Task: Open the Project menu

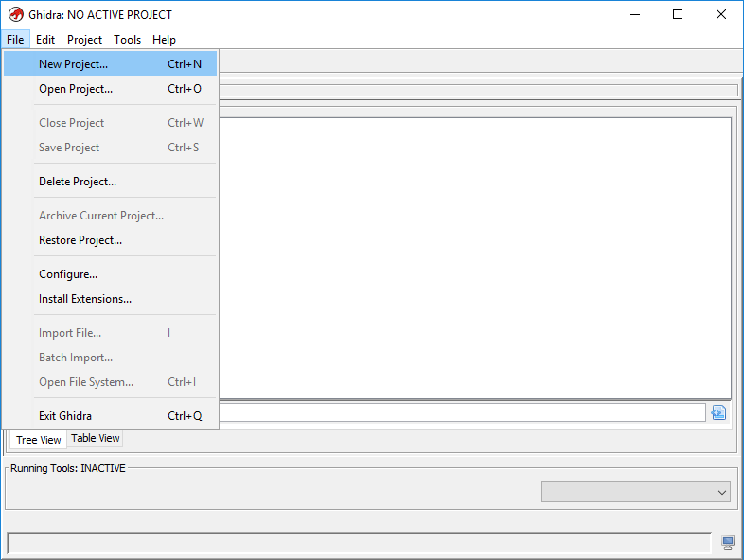Action: (x=84, y=40)
